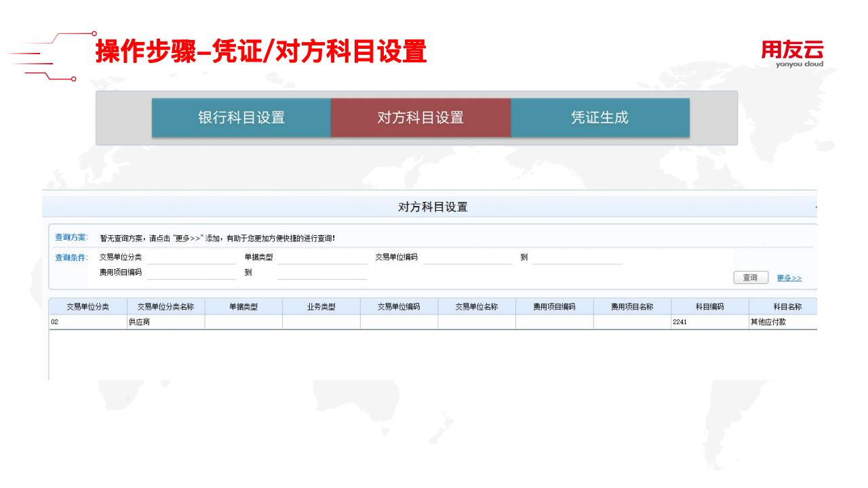Click the 交易单位名称 column header
868x488 pixels.
coord(477,306)
